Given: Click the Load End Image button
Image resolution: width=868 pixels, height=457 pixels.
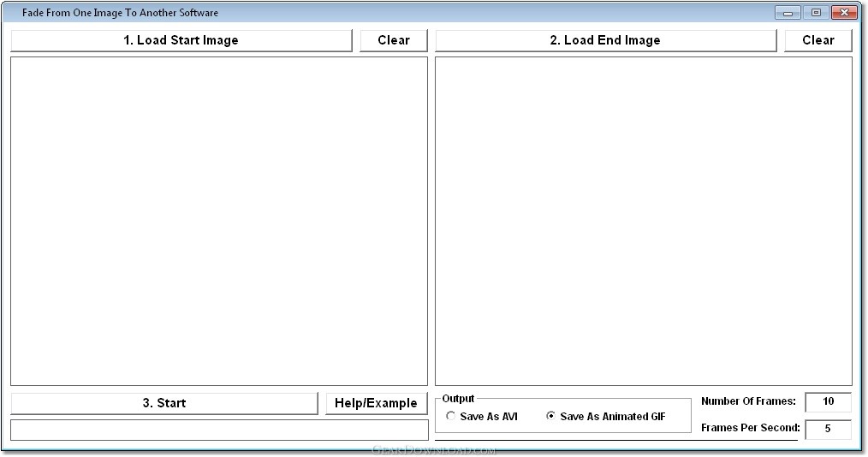Looking at the screenshot, I should coord(605,40).
